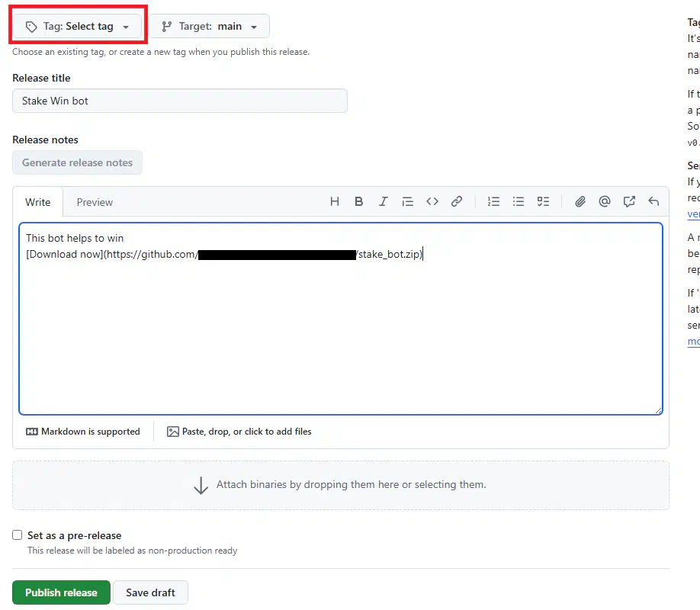
Task: Add a link with the chain icon
Action: (456, 202)
